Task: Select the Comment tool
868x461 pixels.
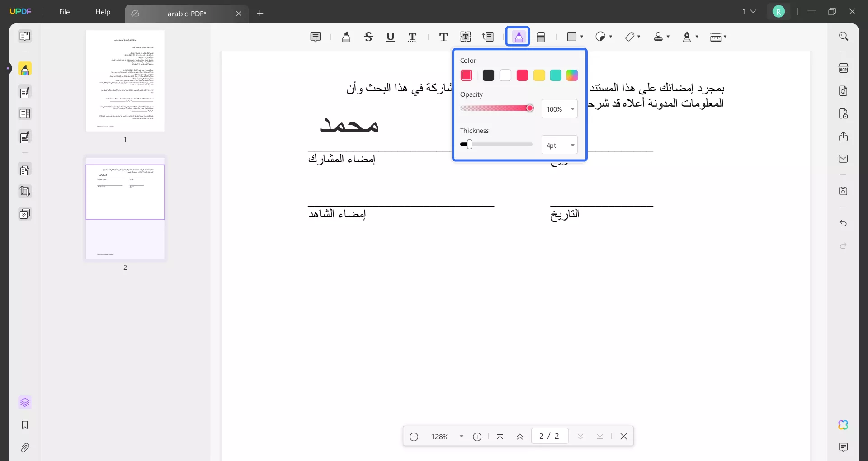Action: tap(315, 37)
